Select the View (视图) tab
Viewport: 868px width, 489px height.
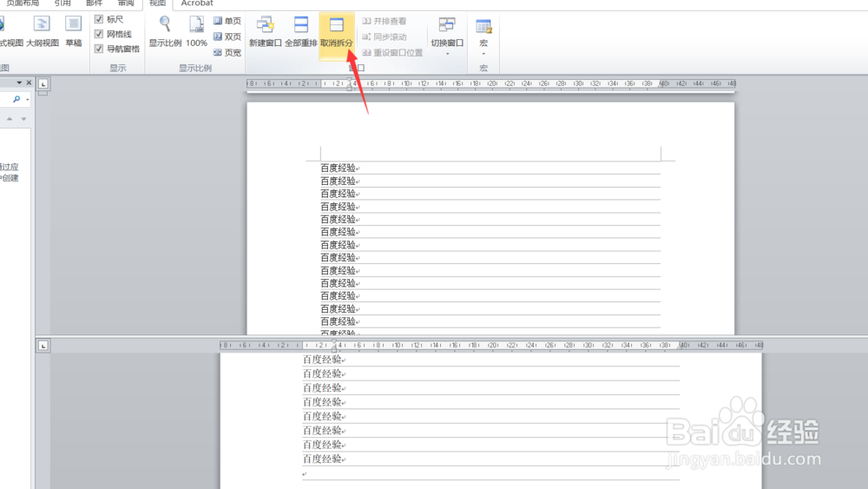(x=158, y=3)
